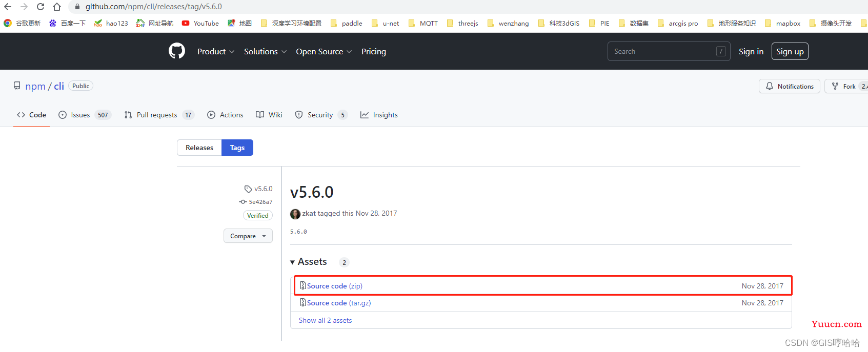This screenshot has width=868, height=352.
Task: Switch to the Code tab
Action: (31, 115)
